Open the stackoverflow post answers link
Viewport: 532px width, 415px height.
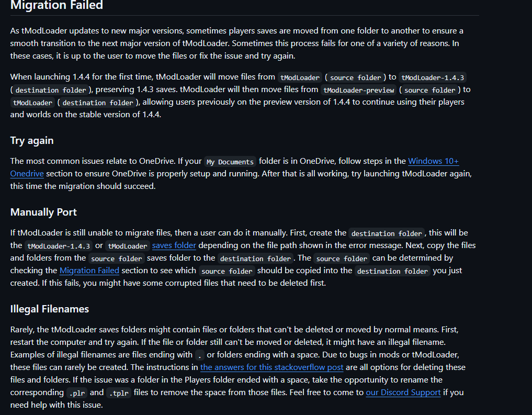[271, 367]
